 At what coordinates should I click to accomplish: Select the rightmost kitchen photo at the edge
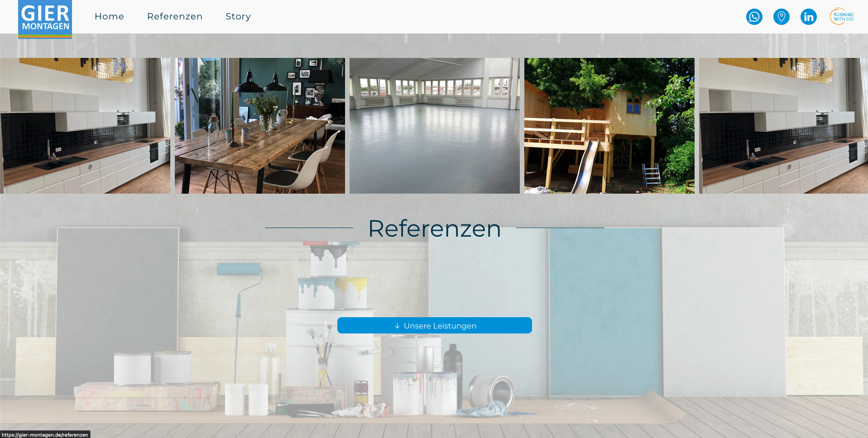pyautogui.click(x=783, y=126)
